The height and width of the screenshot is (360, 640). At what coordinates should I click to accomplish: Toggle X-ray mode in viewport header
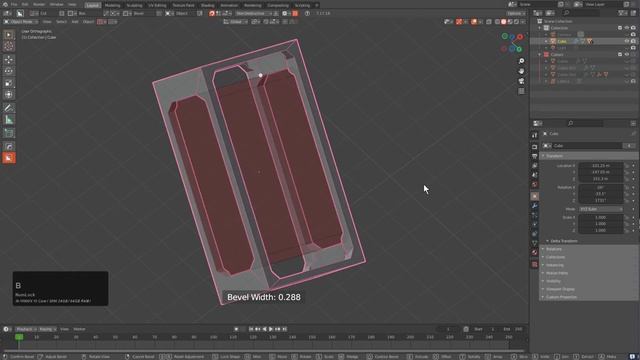tap(489, 22)
